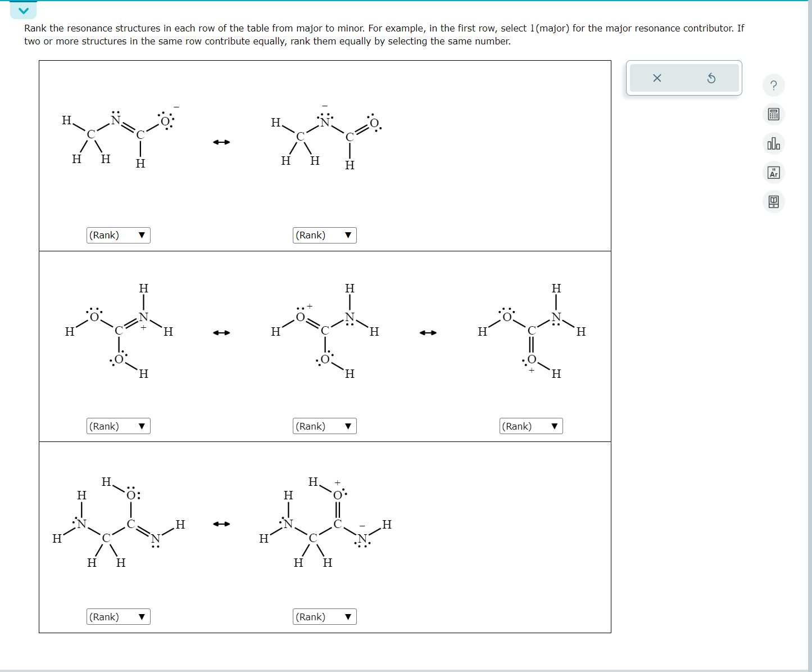Open the first row left (Rank) dropdown
Screen dimensions: 812x672
(x=118, y=235)
